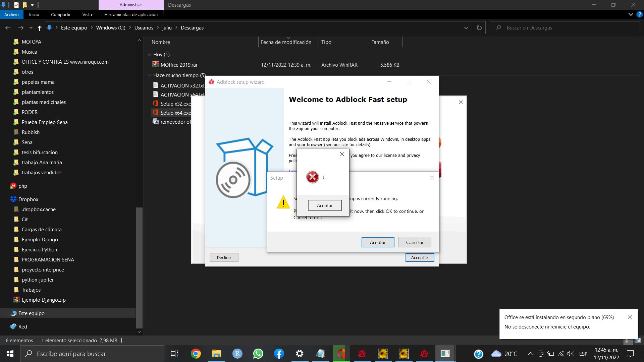This screenshot has height=362, width=644.
Task: Open address bar history dropdown
Action: click(466, 28)
